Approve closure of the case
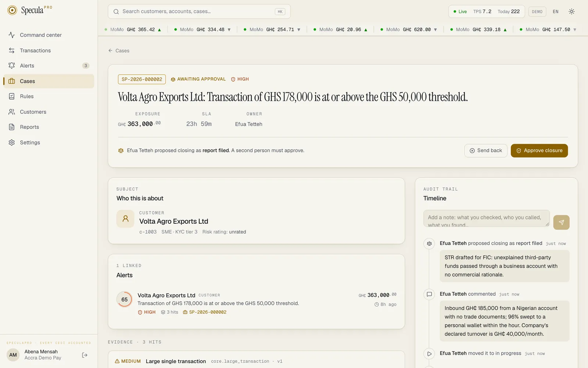This screenshot has height=368, width=588. point(539,151)
